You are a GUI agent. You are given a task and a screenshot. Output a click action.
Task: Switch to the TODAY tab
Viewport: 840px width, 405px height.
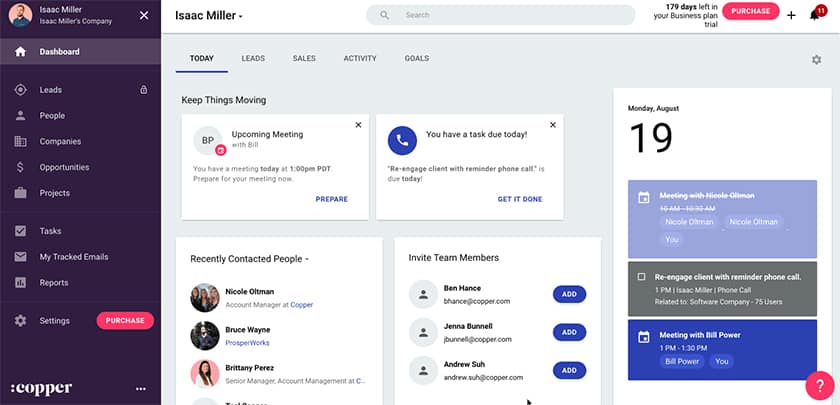tap(202, 58)
